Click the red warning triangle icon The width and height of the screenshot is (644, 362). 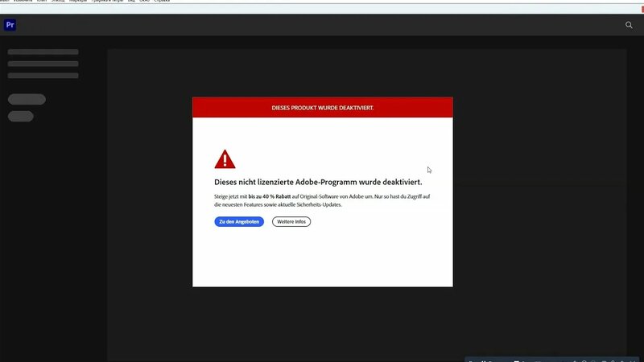tap(225, 159)
